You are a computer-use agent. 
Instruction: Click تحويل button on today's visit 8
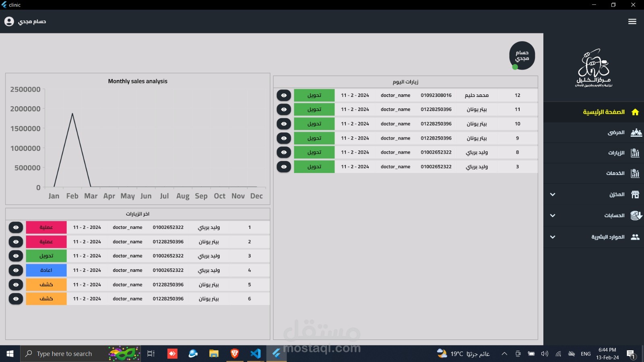point(314,152)
